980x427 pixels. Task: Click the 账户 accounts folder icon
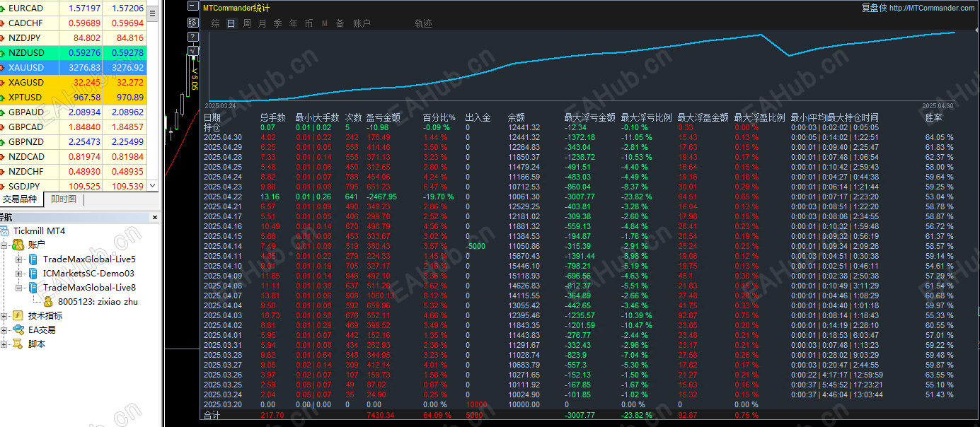click(x=18, y=245)
